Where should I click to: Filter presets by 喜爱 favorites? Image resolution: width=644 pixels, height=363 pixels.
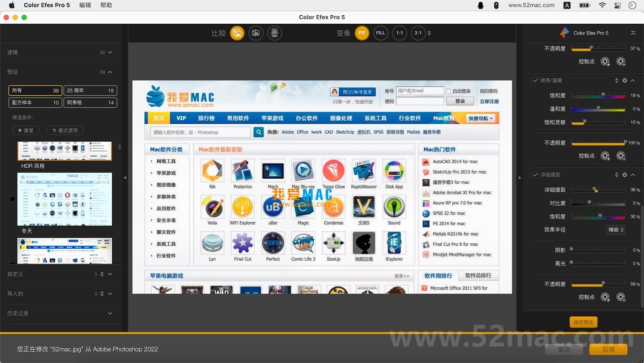(26, 131)
